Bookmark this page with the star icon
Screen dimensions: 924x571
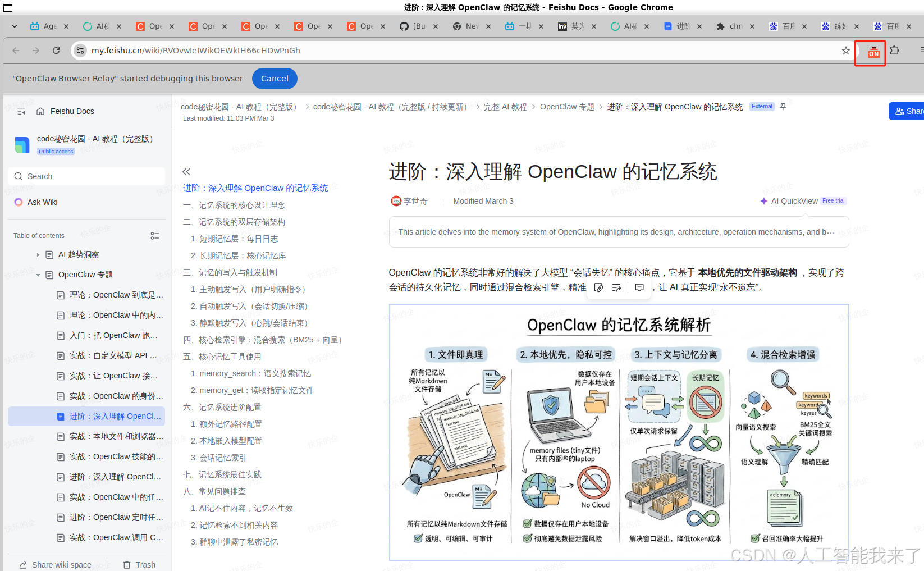pos(846,51)
